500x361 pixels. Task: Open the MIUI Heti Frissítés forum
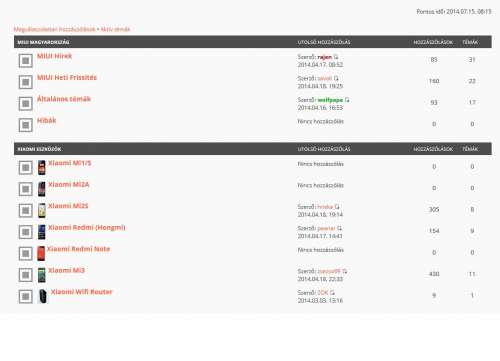[x=67, y=77]
